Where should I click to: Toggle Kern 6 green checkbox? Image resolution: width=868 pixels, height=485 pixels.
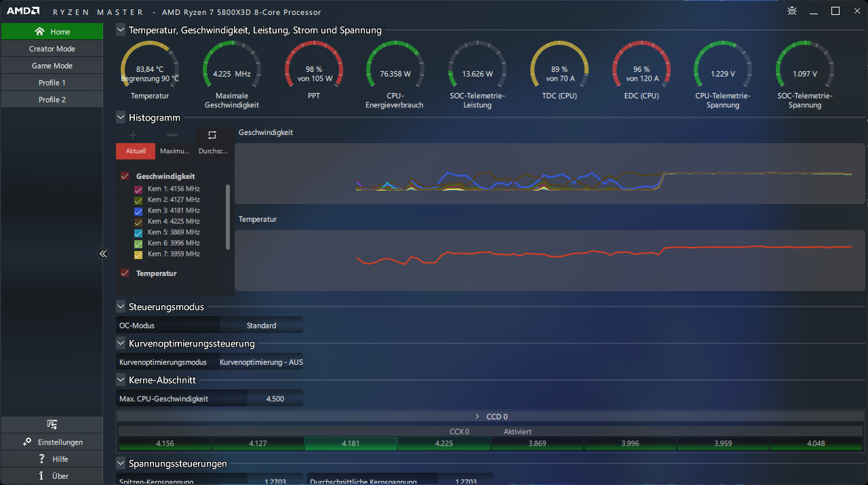click(x=138, y=244)
